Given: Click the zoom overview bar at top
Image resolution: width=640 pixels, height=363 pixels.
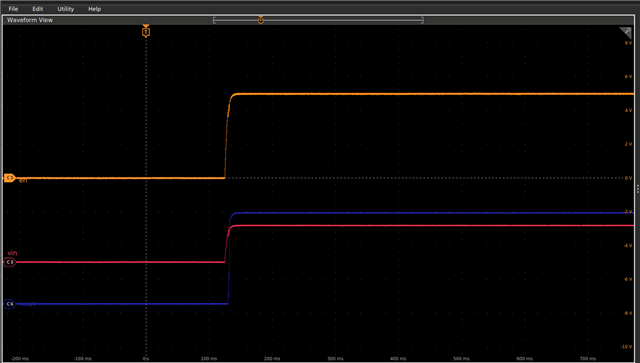Looking at the screenshot, I should [x=318, y=20].
